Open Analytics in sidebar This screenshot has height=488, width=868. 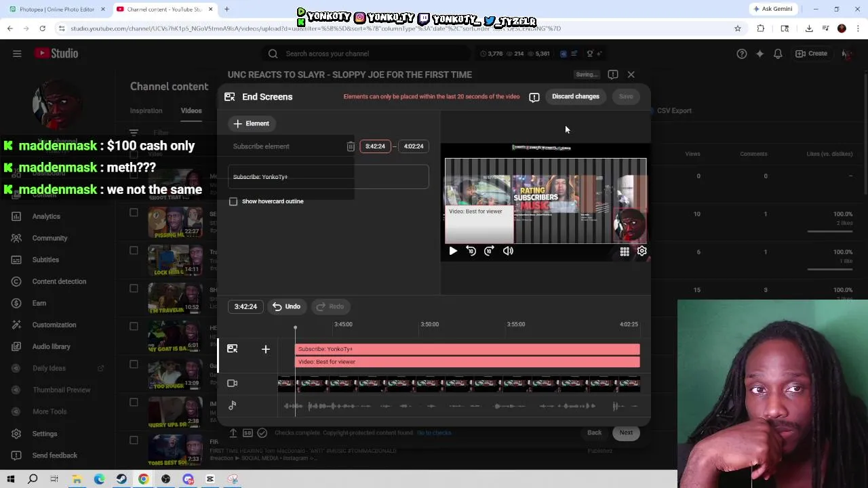click(x=46, y=216)
